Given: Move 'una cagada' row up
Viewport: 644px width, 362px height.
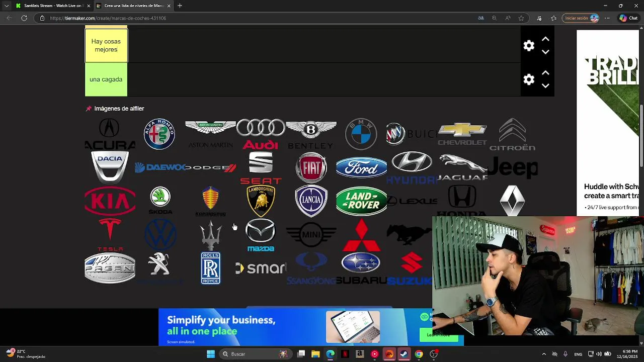Looking at the screenshot, I should click(x=545, y=73).
